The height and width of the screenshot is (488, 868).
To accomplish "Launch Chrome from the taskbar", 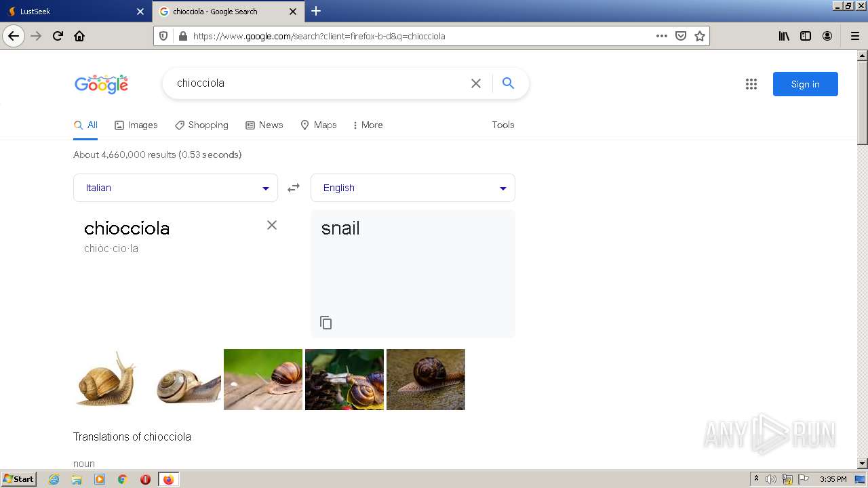I will pyautogui.click(x=123, y=479).
